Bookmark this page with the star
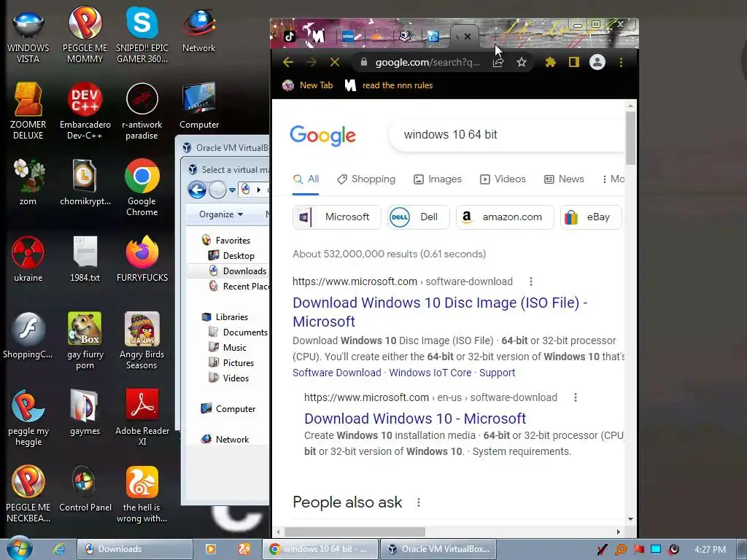The width and height of the screenshot is (747, 560). 522,63
